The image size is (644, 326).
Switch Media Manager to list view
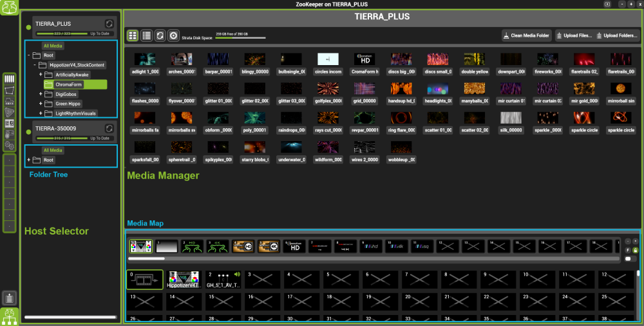pyautogui.click(x=146, y=36)
